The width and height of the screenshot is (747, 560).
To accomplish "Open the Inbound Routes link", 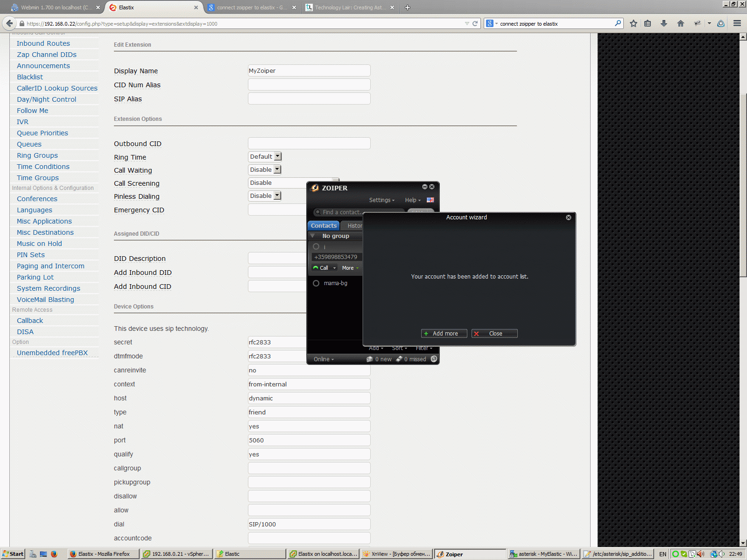I will pyautogui.click(x=43, y=43).
